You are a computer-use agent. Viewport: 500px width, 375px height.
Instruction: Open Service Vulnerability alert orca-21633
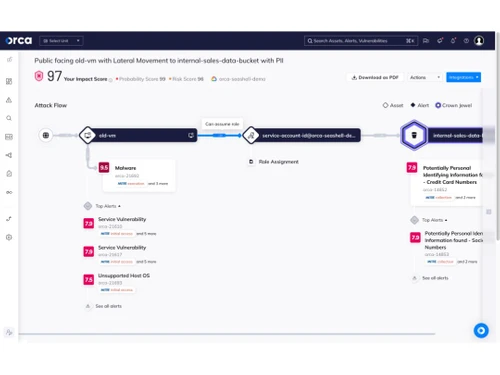(122, 227)
